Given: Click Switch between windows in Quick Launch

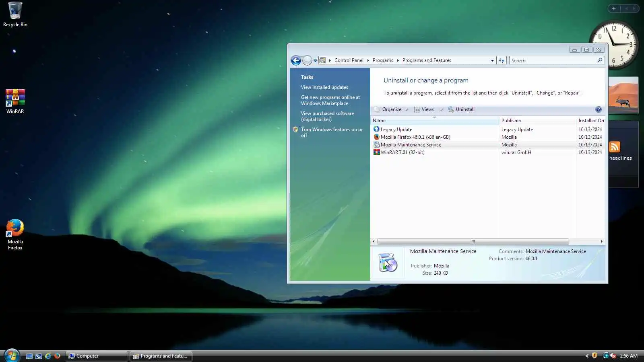Looking at the screenshot, I should point(39,356).
